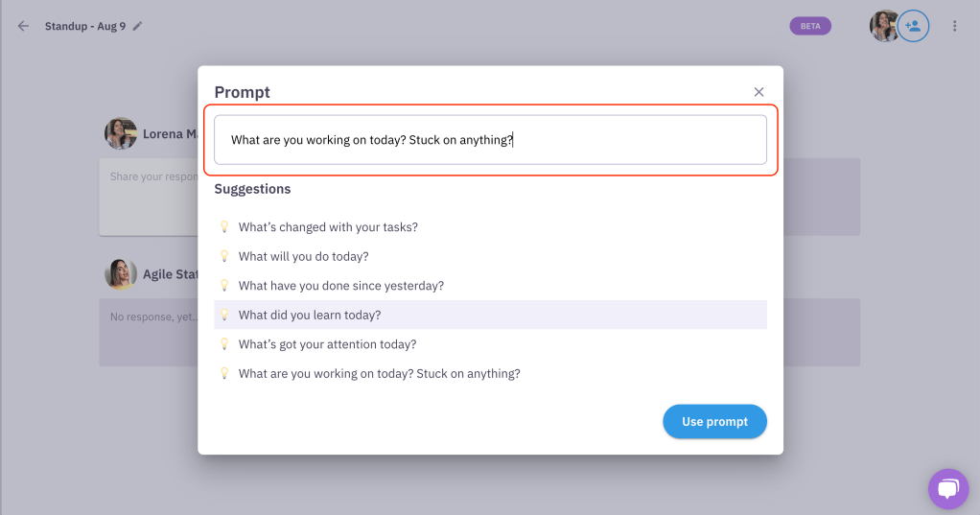Close the Prompt dialog with X
Screen dimensions: 980x515
(x=758, y=92)
